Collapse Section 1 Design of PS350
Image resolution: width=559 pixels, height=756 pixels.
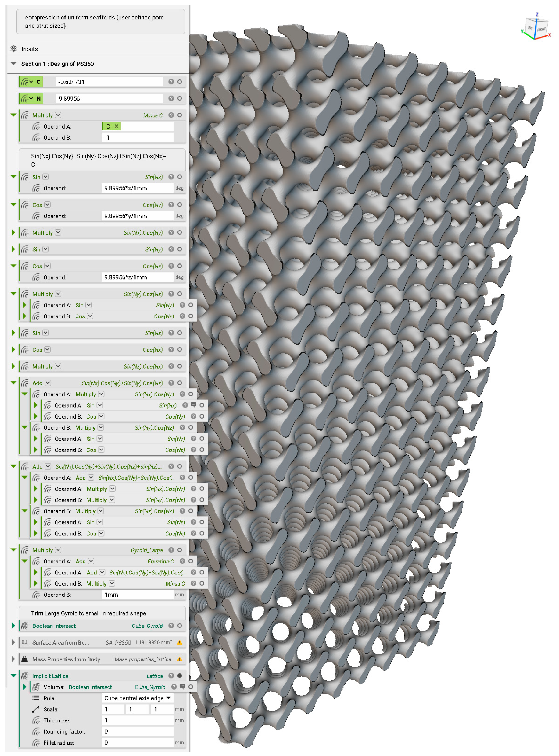click(x=13, y=63)
